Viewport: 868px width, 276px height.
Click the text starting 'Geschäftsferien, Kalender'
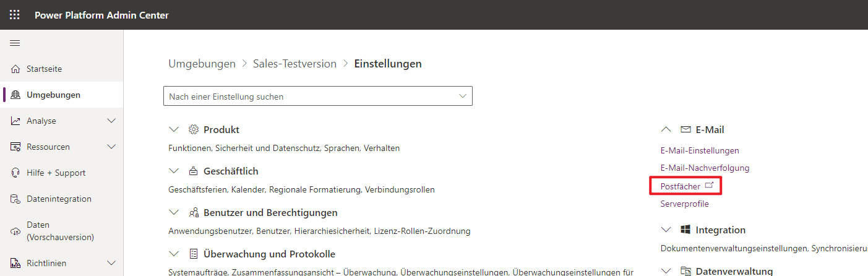[x=301, y=189]
